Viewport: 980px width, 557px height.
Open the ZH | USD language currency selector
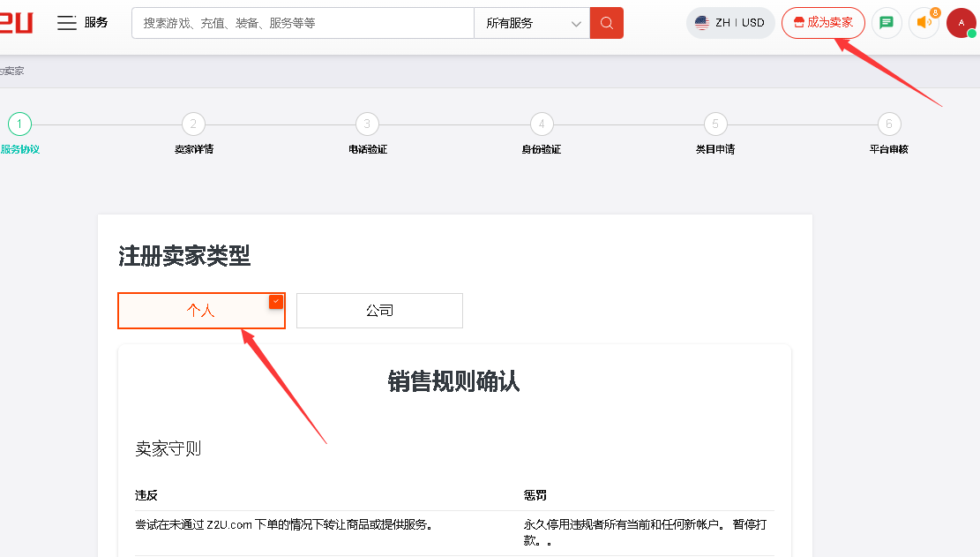click(x=730, y=23)
